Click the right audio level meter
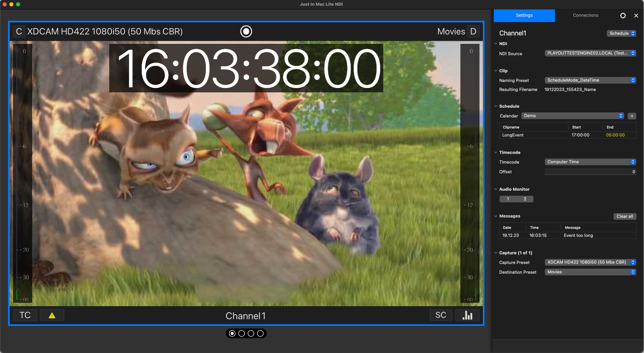Viewport: 644px width, 353px height. 470,173
